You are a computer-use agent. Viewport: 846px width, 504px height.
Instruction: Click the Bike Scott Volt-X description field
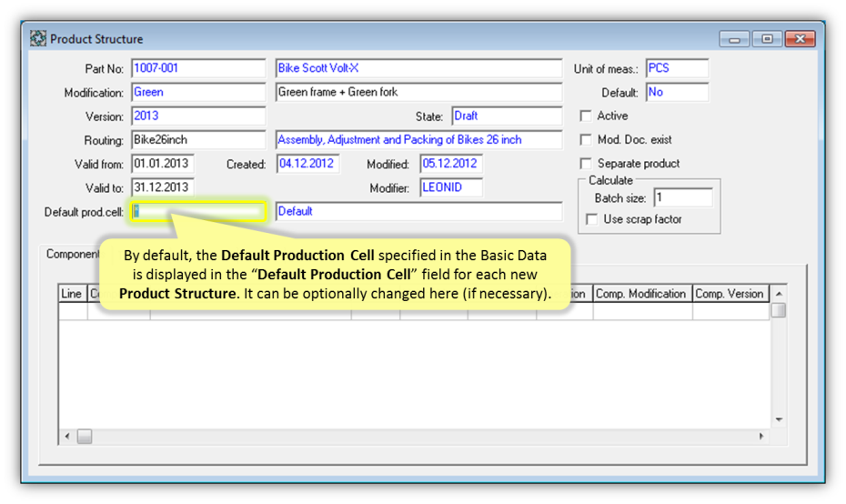[418, 68]
